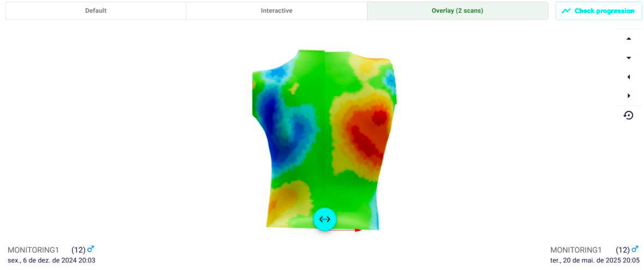Click the male gender icon under left scan

click(x=91, y=250)
